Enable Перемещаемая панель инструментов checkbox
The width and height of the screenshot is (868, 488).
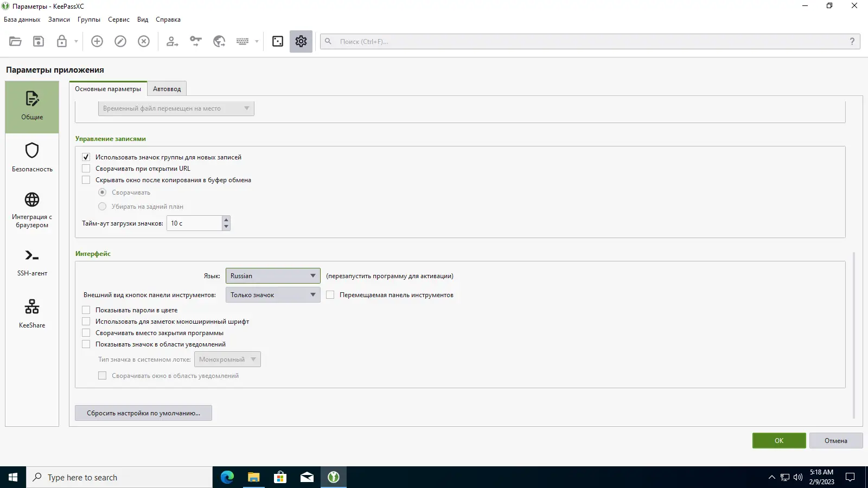click(x=330, y=295)
